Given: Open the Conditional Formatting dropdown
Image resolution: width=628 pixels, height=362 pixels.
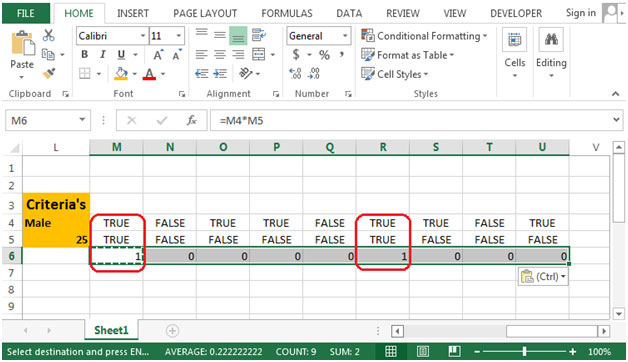Looking at the screenshot, I should [x=424, y=36].
